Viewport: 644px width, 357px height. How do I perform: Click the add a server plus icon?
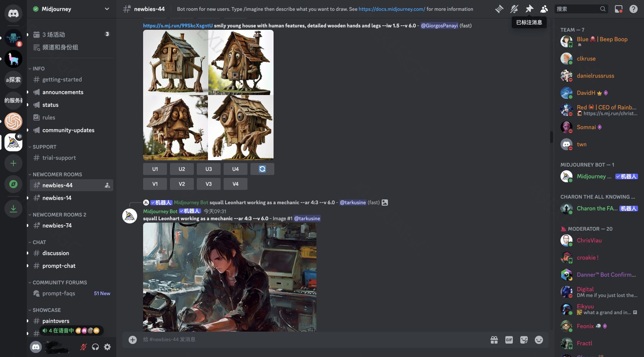pos(13,163)
